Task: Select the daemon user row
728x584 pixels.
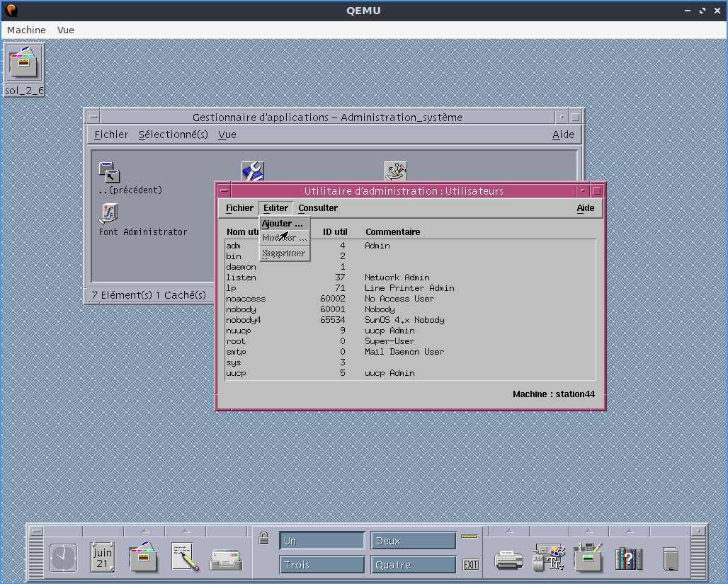Action: [411, 267]
